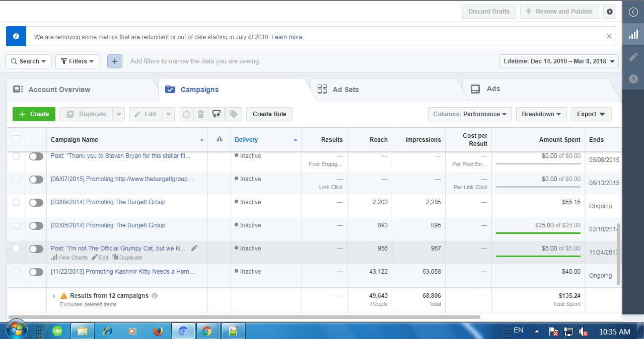Viewport: 644px width, 339px height.
Task: Tick the select-all checkbox in table header
Action: pos(16,139)
